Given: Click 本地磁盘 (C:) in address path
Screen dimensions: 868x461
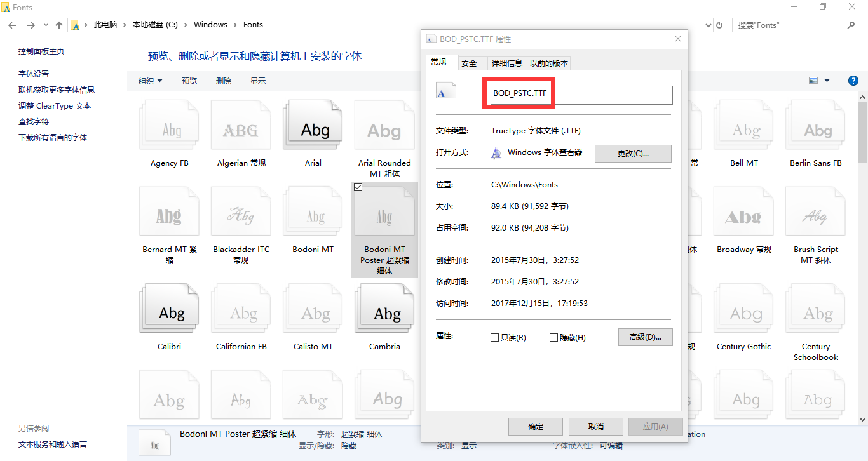Looking at the screenshot, I should point(155,25).
